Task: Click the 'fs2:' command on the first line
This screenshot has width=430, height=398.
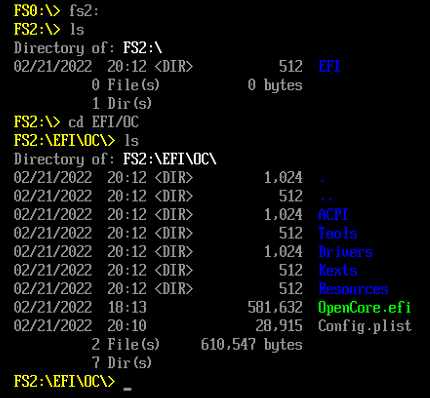Action: point(84,11)
